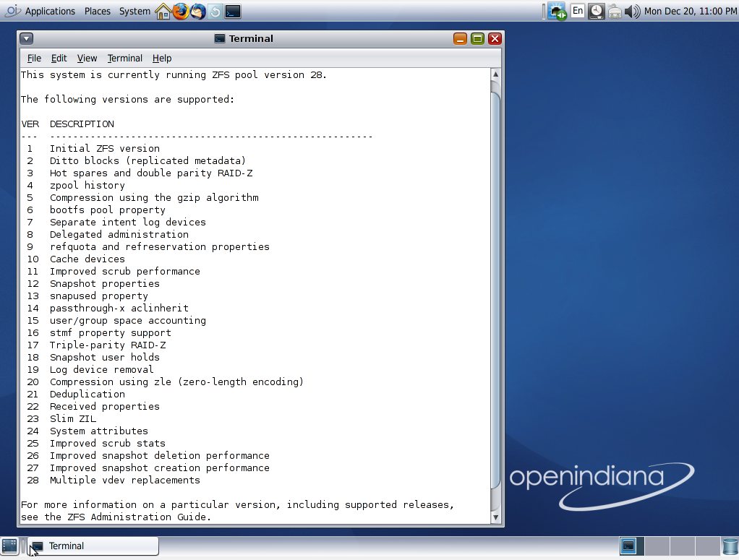Switch to the third workspace in switcher
Viewport: 739px width, 560px height.
[683, 546]
